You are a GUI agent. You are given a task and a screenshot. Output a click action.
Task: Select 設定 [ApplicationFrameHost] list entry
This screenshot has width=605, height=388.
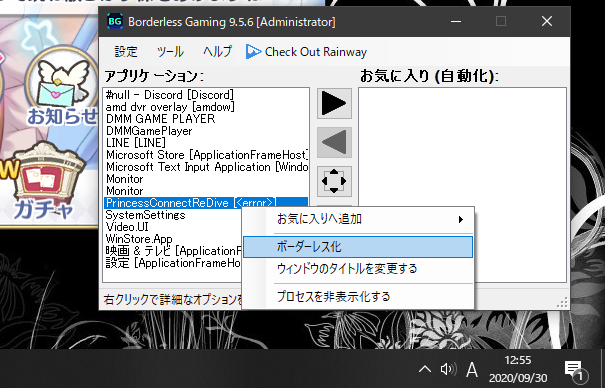(173, 263)
